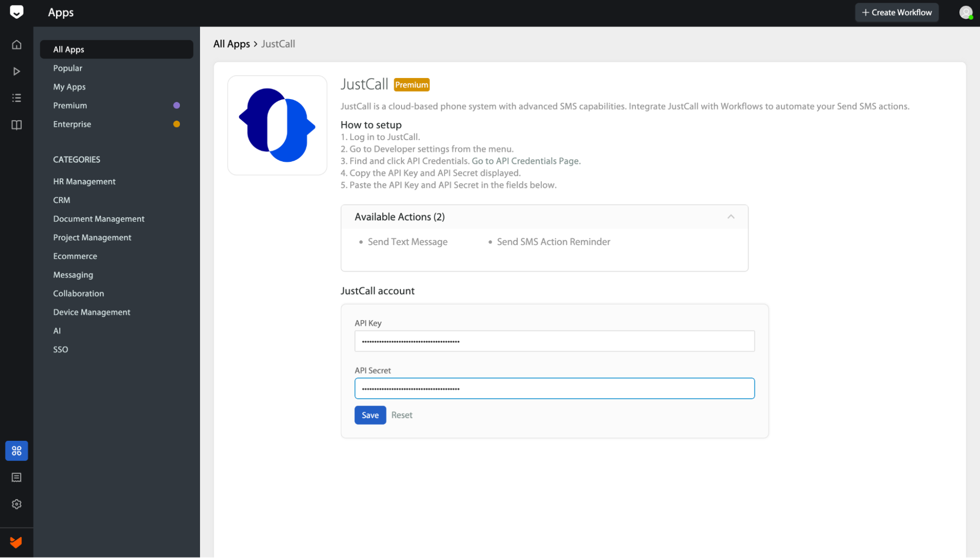Open Ecommerce category
Screen dimensions: 980x558
75,256
